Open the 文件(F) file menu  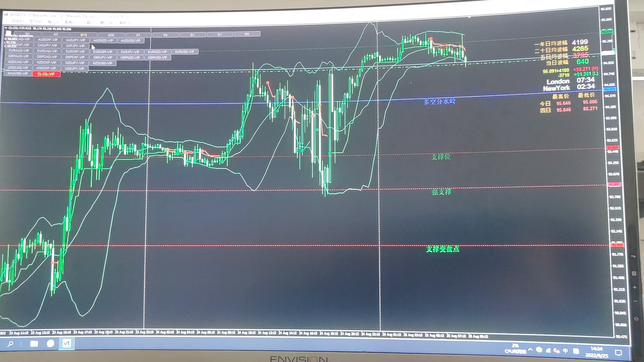(17, 22)
